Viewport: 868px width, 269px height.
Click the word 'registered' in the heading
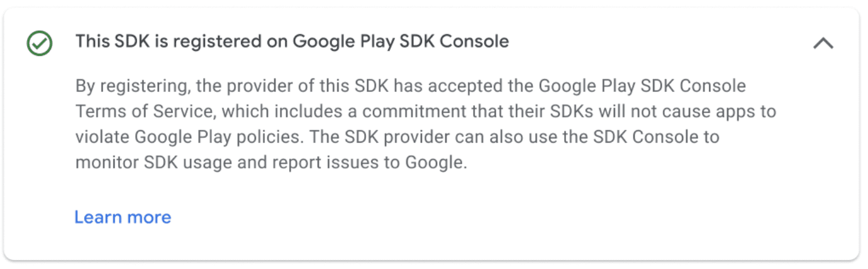point(214,41)
